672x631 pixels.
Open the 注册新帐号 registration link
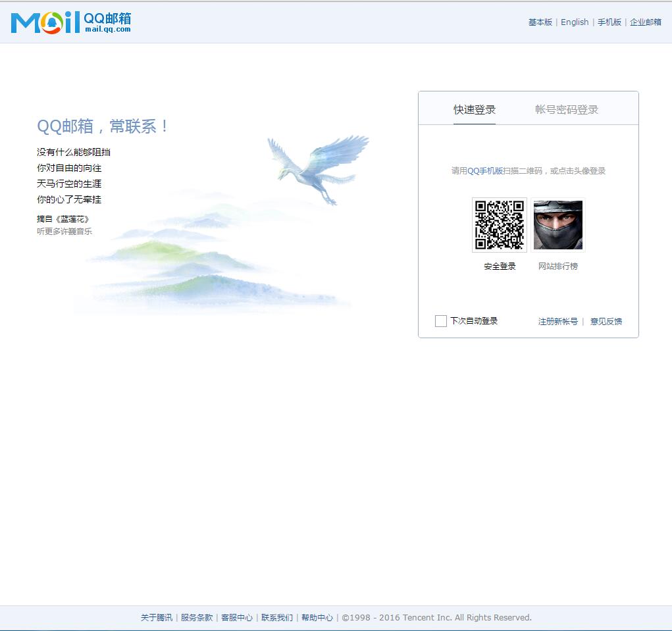558,321
